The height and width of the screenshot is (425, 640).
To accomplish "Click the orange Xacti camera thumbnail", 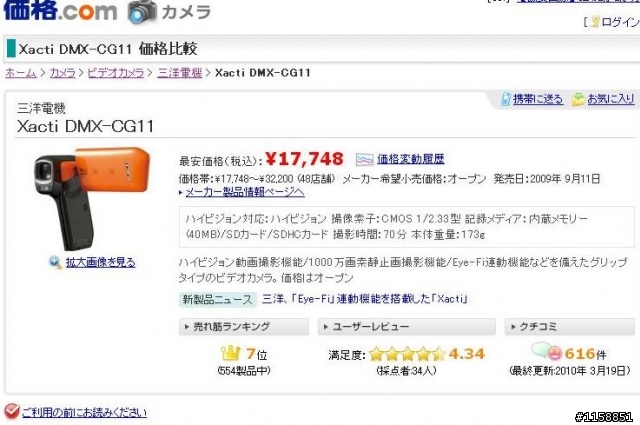I will tap(92, 199).
